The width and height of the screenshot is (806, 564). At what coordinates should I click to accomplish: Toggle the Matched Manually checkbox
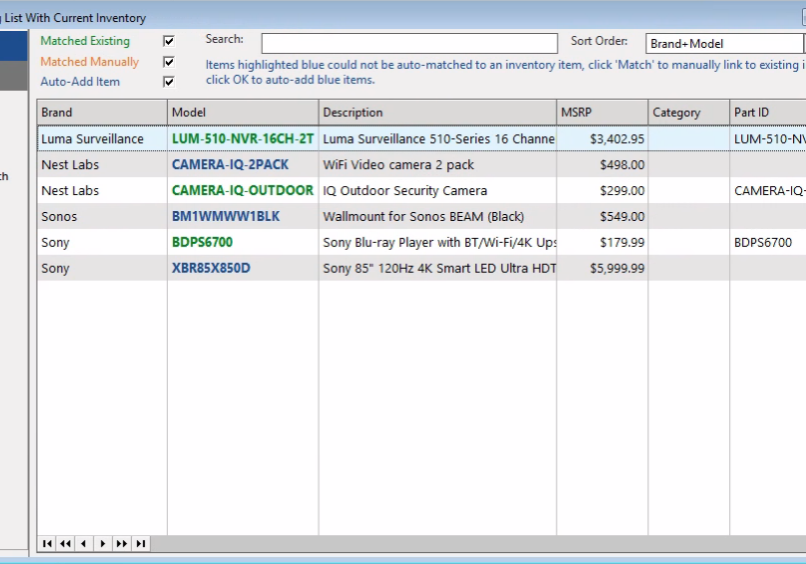pos(169,62)
